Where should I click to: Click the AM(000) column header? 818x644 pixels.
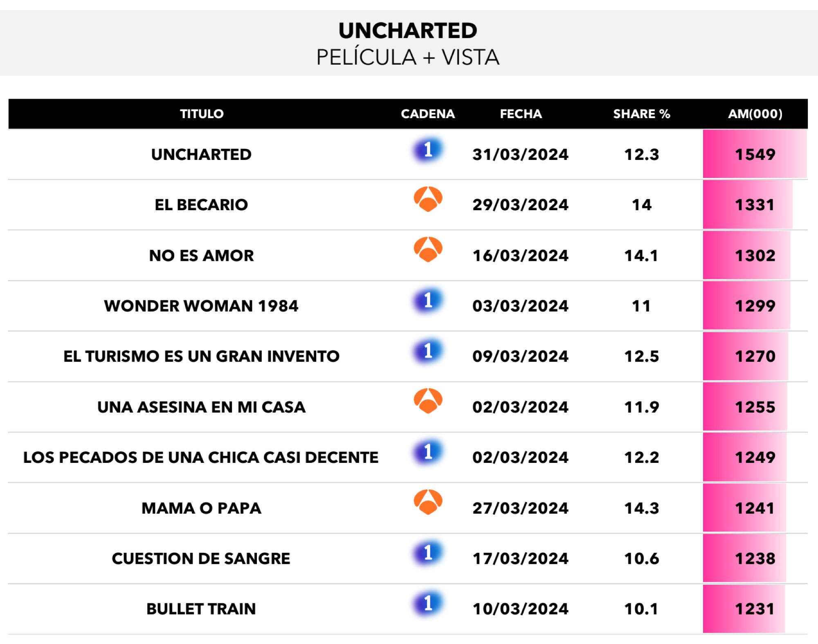(755, 114)
